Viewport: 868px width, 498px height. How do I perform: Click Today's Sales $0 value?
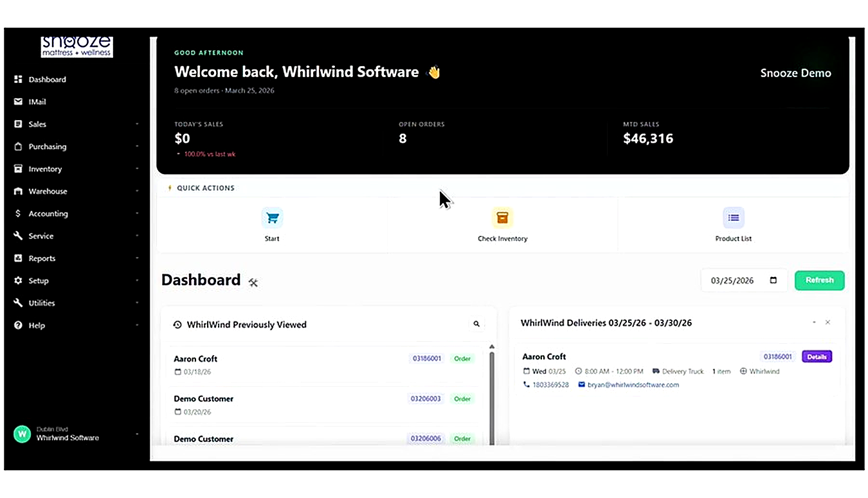(182, 138)
